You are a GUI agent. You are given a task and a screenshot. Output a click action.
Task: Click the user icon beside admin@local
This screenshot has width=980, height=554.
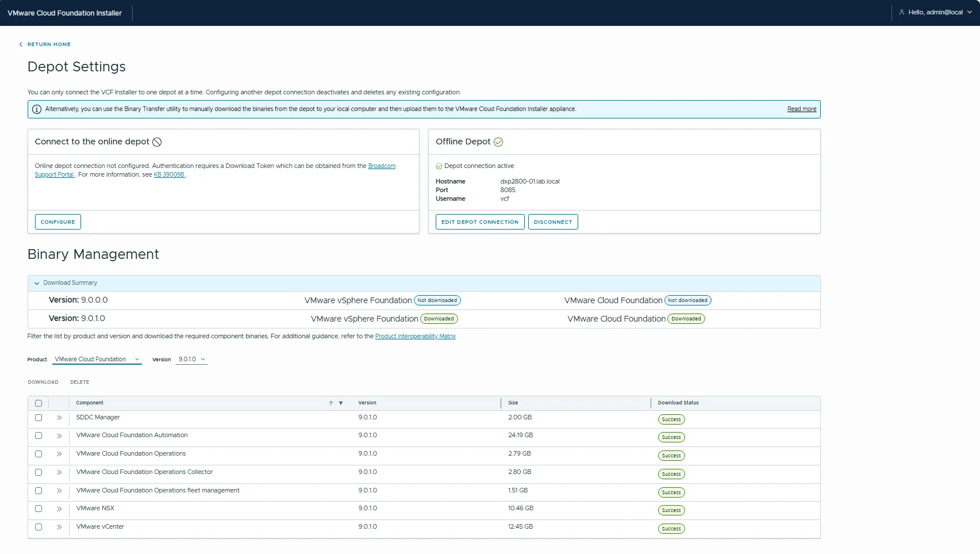pyautogui.click(x=901, y=12)
